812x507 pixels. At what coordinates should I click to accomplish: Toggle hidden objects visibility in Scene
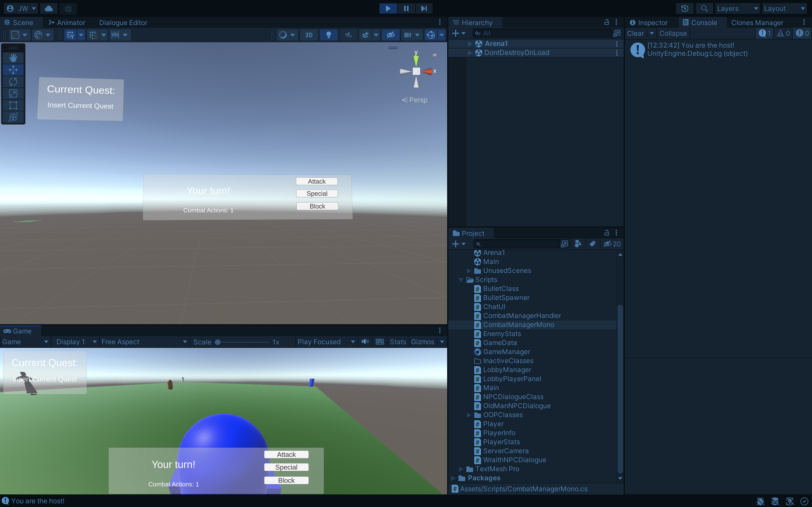coord(390,35)
